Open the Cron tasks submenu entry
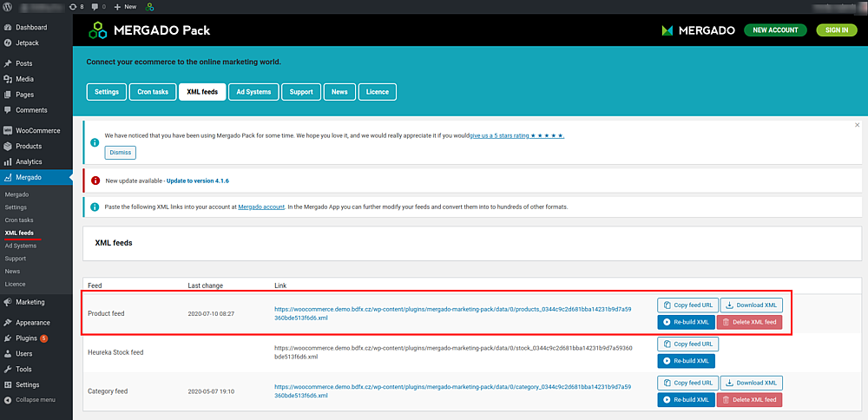This screenshot has height=420, width=868. [19, 220]
